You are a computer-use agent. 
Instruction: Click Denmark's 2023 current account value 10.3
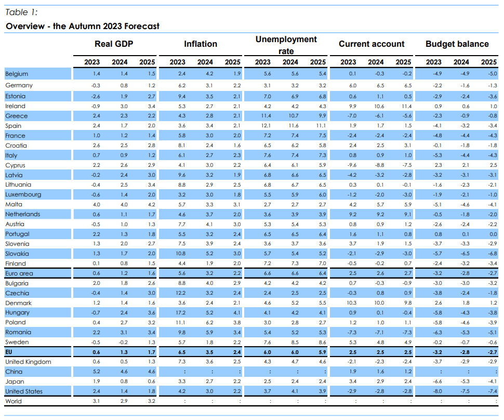click(x=351, y=303)
